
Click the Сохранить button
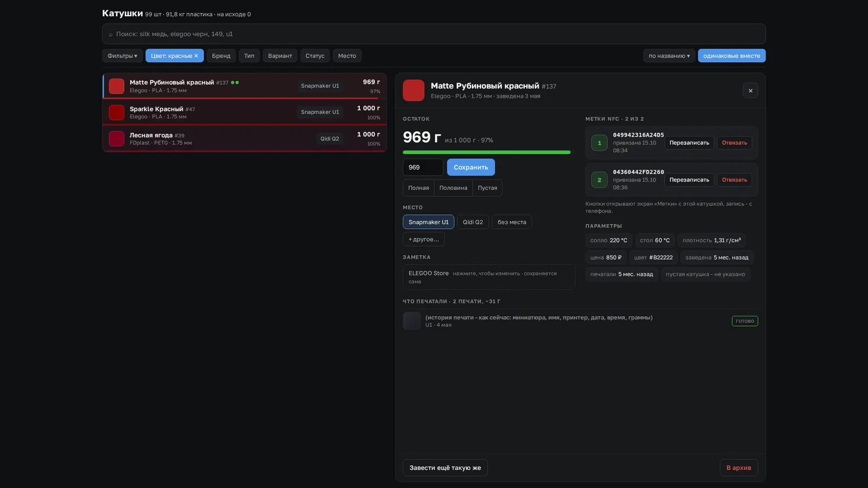tap(471, 167)
